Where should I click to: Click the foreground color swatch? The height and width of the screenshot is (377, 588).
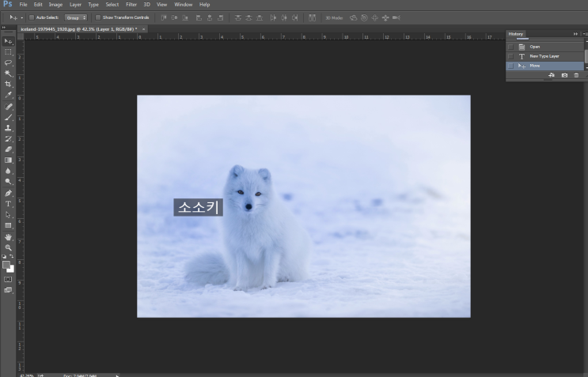coord(7,265)
